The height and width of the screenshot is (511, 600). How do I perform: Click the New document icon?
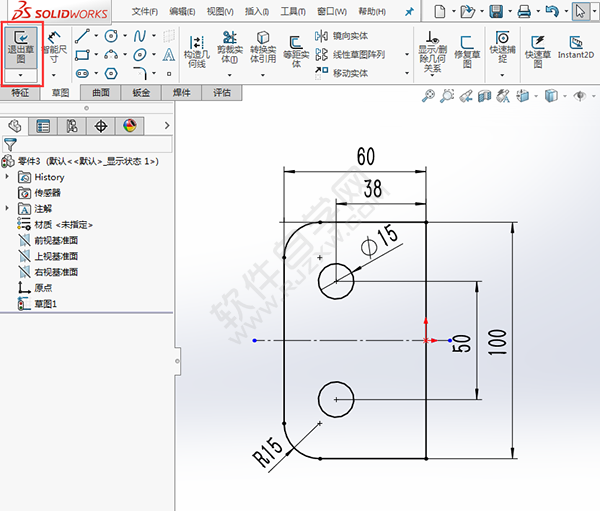(x=440, y=11)
